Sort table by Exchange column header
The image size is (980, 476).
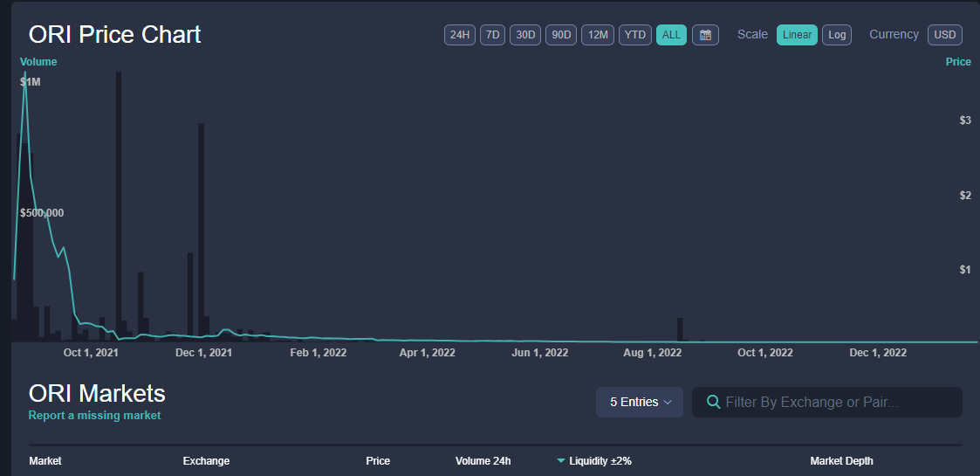click(x=206, y=461)
